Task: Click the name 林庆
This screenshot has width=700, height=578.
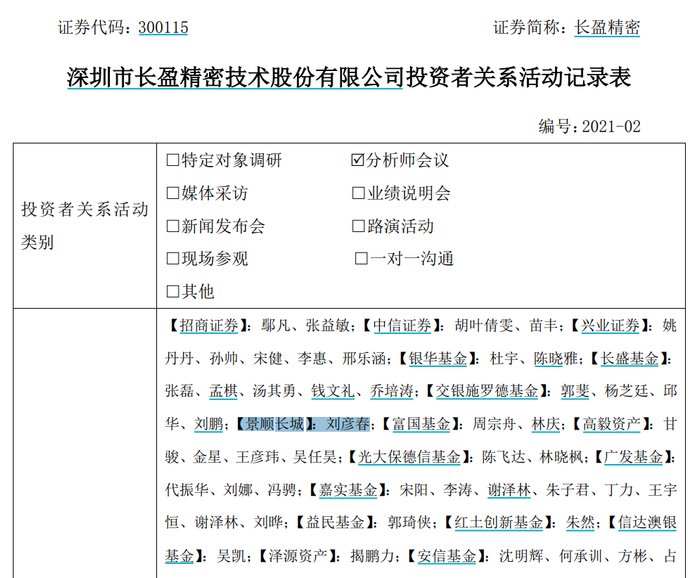Action: coord(546,424)
